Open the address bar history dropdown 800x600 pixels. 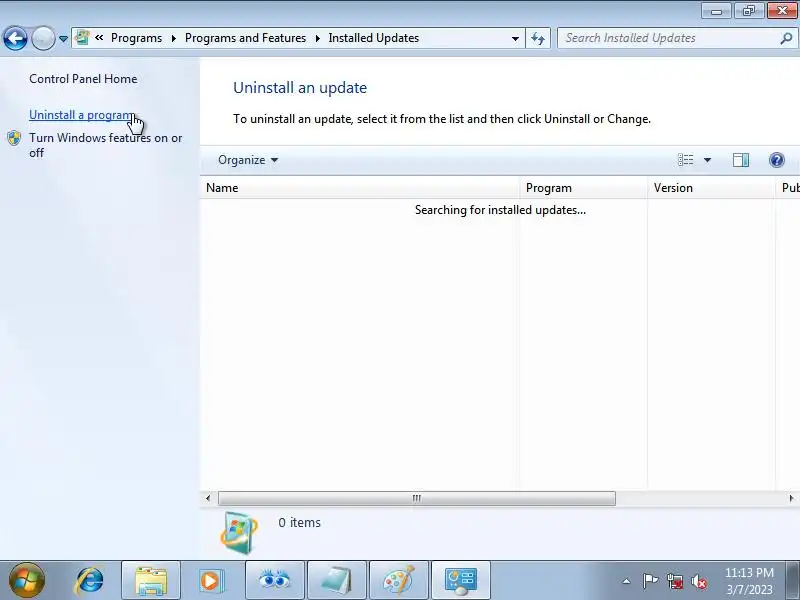click(x=515, y=38)
